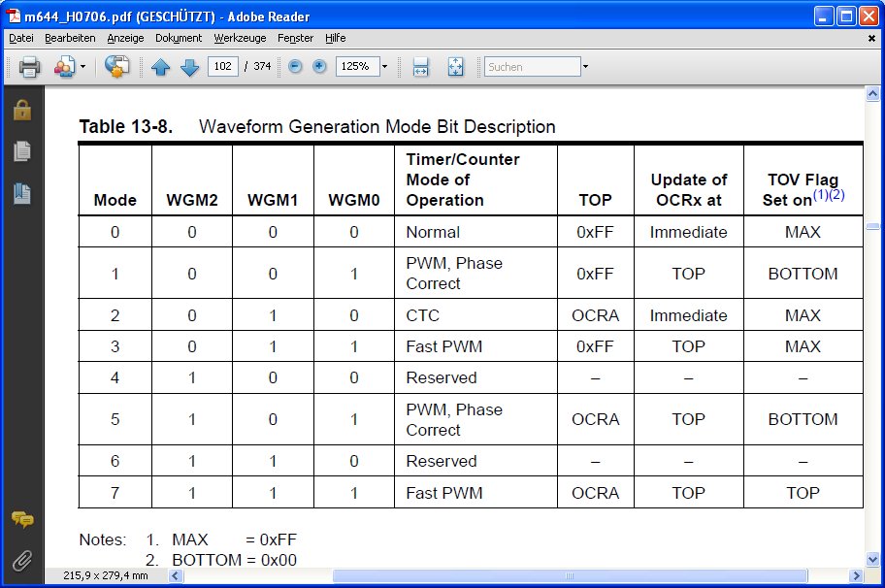885x588 pixels.
Task: Close the document with menu bar X
Action: pos(871,39)
